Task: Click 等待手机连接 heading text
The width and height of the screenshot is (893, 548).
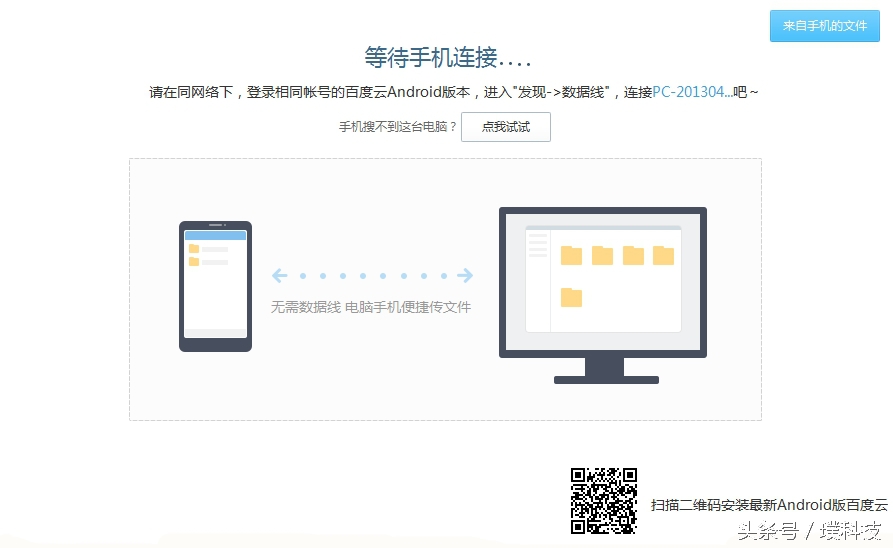Action: 448,58
